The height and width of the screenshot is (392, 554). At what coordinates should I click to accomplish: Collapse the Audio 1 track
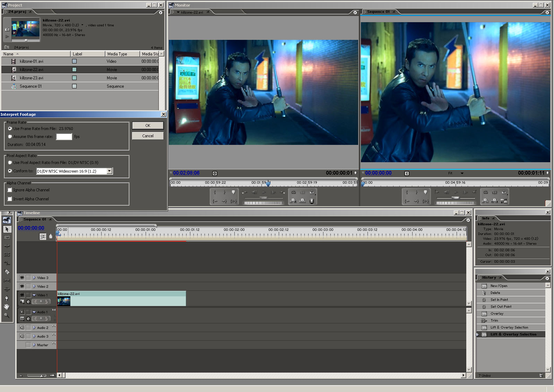pos(34,312)
